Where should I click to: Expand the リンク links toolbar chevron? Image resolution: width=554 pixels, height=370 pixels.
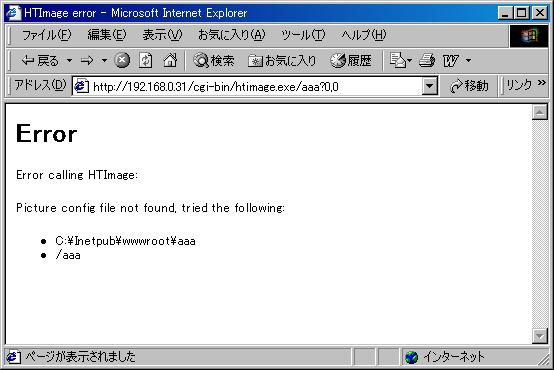[x=542, y=83]
